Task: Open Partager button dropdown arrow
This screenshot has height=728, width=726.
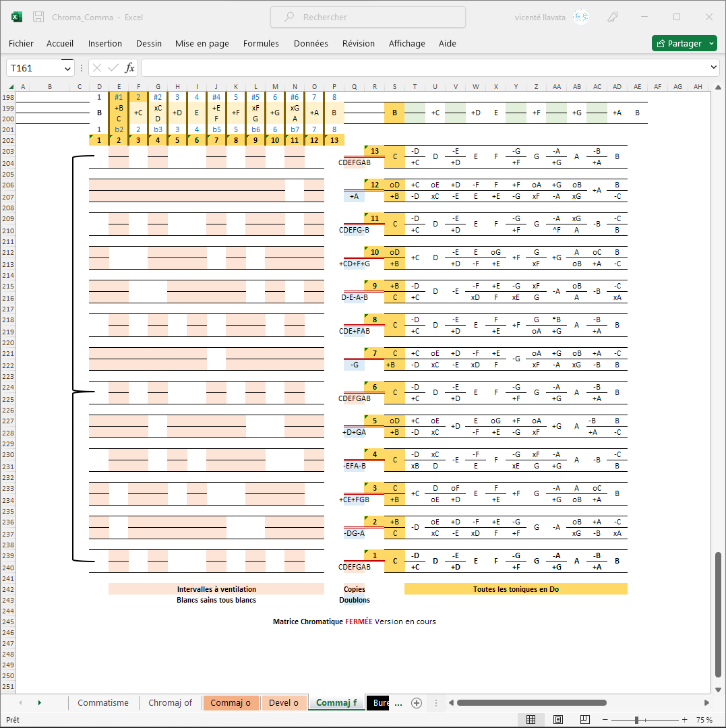Action: 712,43
